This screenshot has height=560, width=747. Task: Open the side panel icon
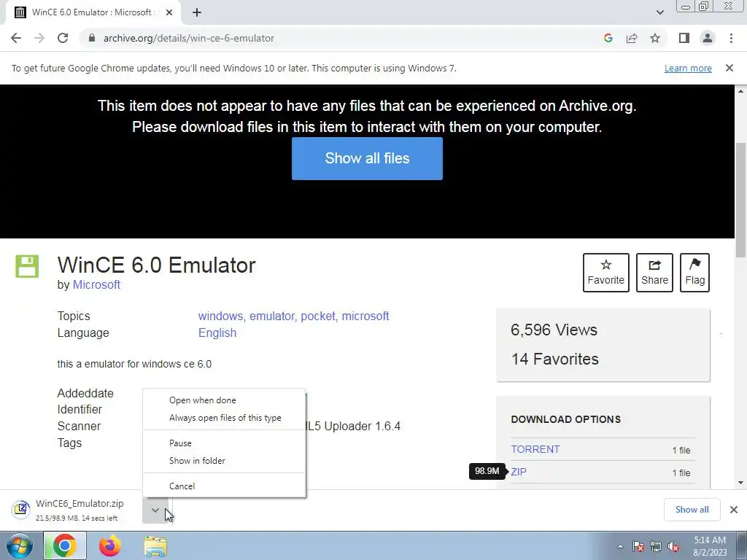coord(684,38)
